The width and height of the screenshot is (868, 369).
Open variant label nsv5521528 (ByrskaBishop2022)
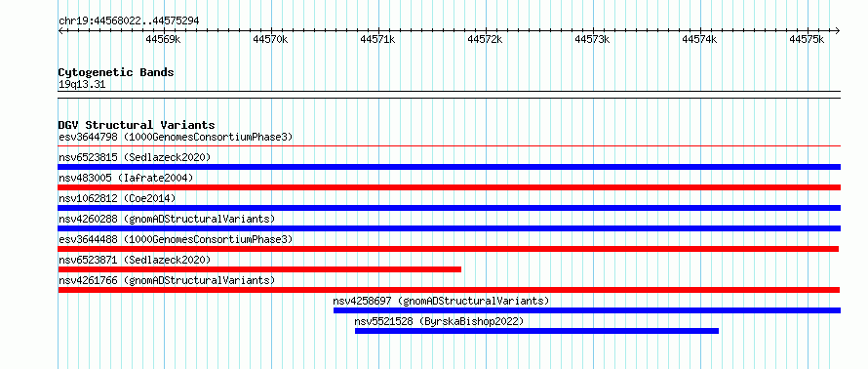pos(439,321)
